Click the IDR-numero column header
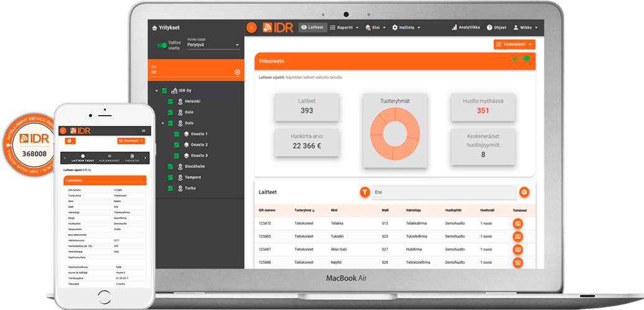Screen dimensions: 644x310 [x=267, y=210]
